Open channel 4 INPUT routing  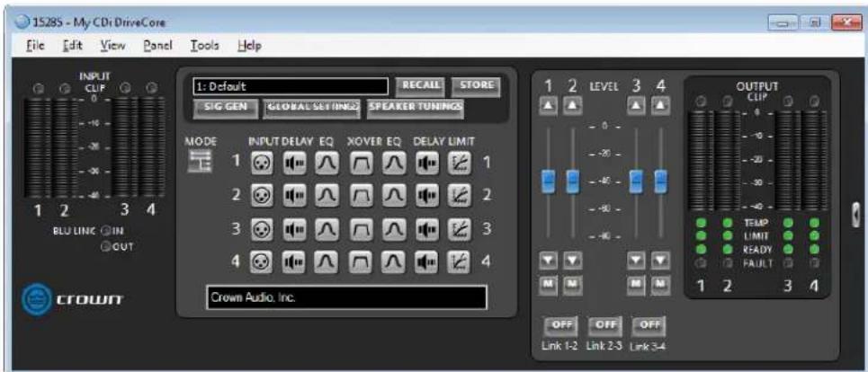(262, 261)
